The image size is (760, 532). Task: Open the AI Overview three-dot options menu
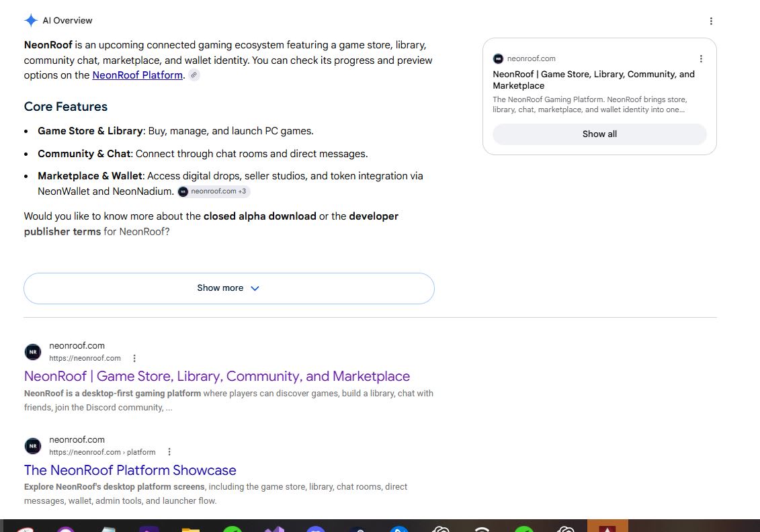pyautogui.click(x=711, y=21)
